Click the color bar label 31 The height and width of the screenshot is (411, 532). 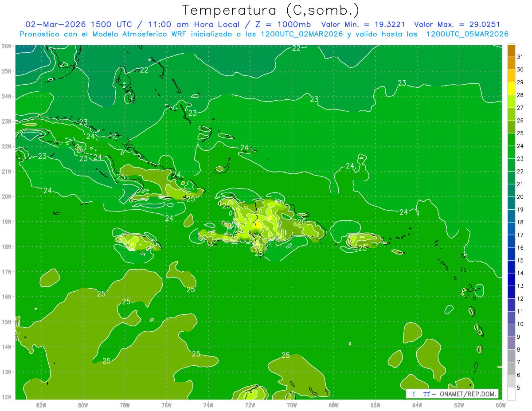520,56
